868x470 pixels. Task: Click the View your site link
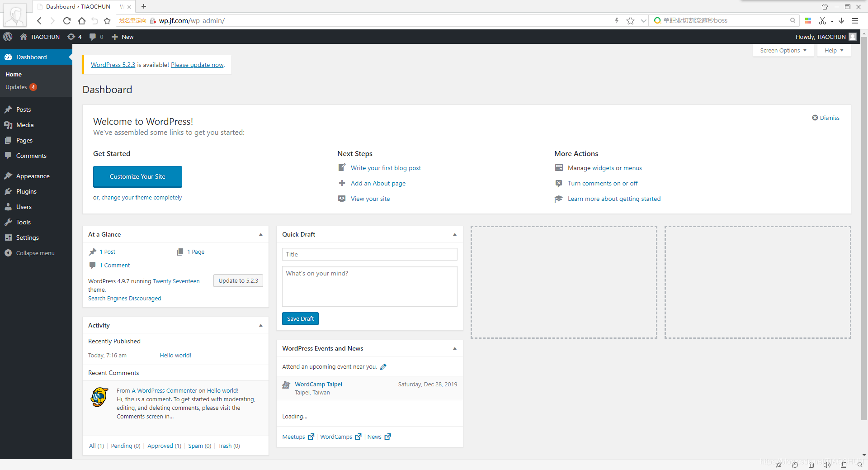click(370, 199)
